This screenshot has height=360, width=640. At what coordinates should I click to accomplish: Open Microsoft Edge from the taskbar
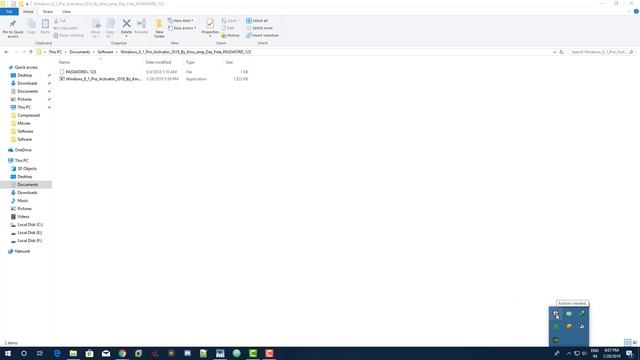click(57, 353)
